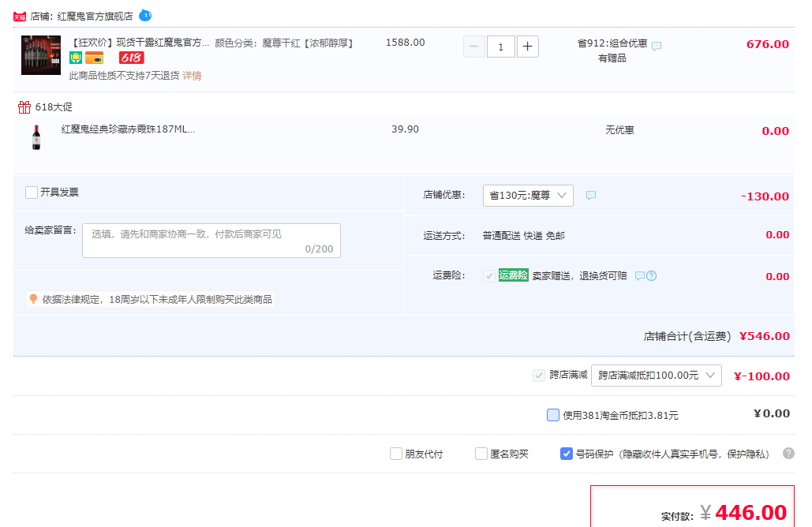
Task: Open the blue Wangwang chat icon
Action: point(145,16)
